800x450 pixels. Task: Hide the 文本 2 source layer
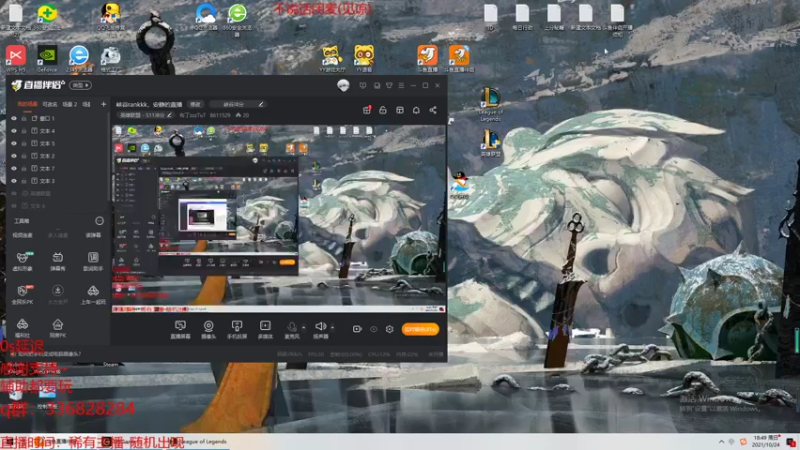pyautogui.click(x=14, y=156)
